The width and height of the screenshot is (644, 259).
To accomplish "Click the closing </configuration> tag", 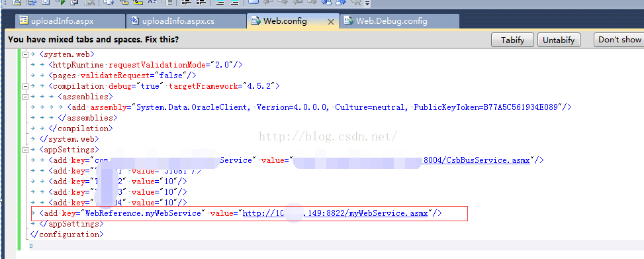I will point(67,234).
